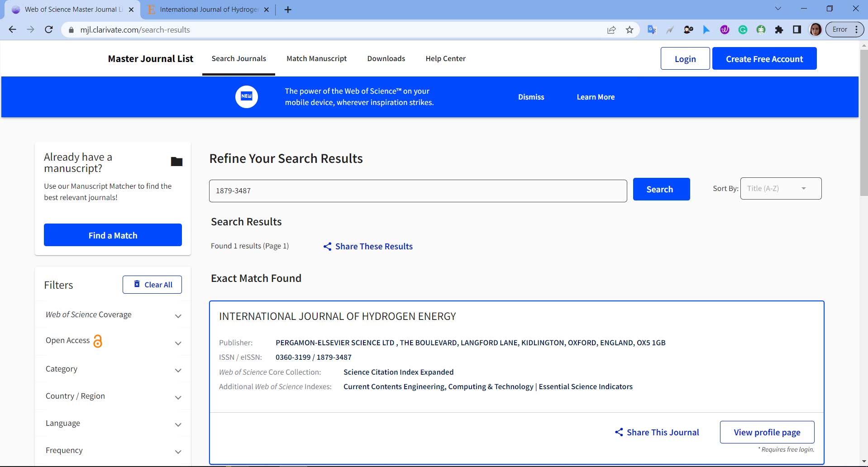Image resolution: width=868 pixels, height=467 pixels.
Task: Clear all filters with Clear All
Action: 152,285
